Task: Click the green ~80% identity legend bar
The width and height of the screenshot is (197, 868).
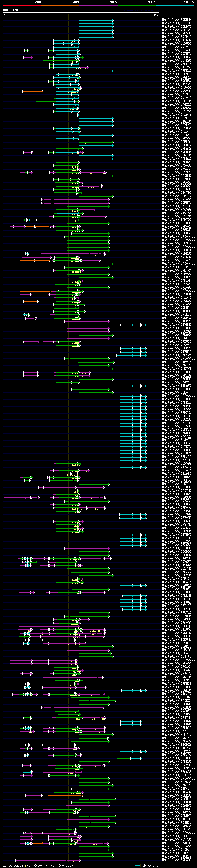Action: click(137, 6)
